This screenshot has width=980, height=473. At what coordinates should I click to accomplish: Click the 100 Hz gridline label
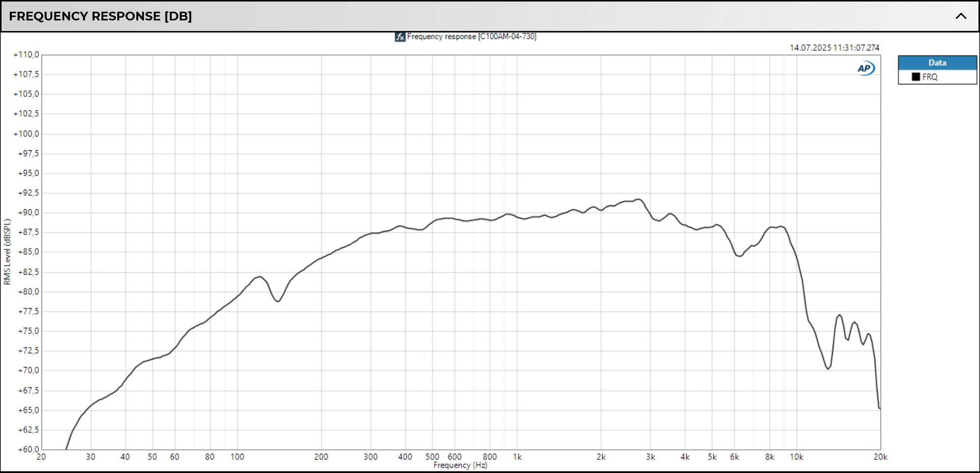click(x=239, y=456)
